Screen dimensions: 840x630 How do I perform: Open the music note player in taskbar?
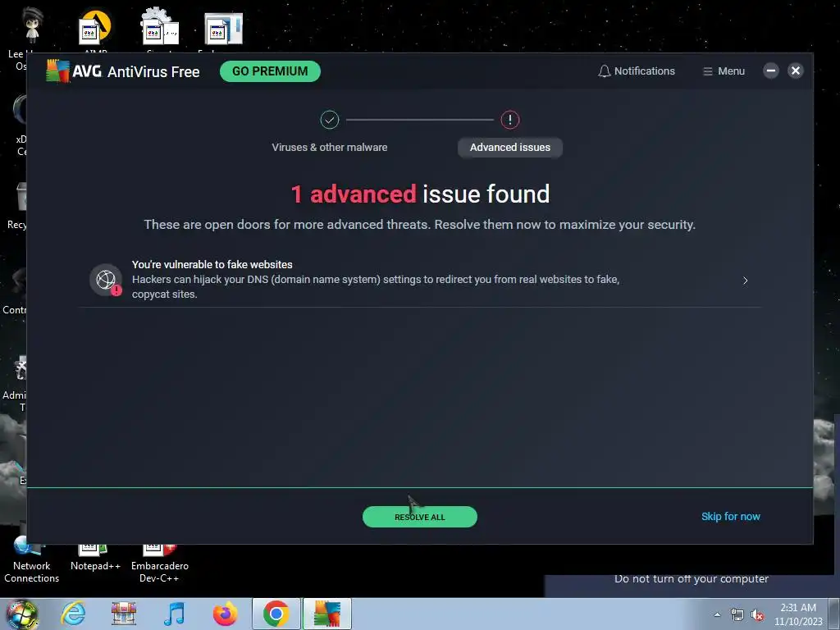coord(174,614)
